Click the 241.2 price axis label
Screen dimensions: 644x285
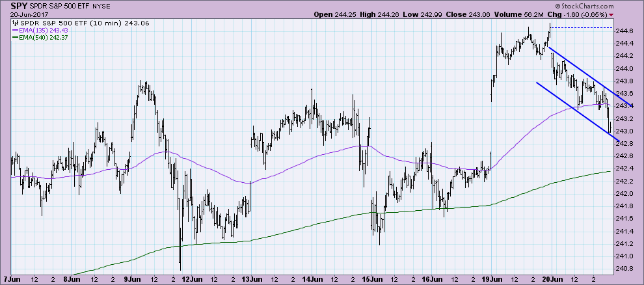[x=624, y=244]
